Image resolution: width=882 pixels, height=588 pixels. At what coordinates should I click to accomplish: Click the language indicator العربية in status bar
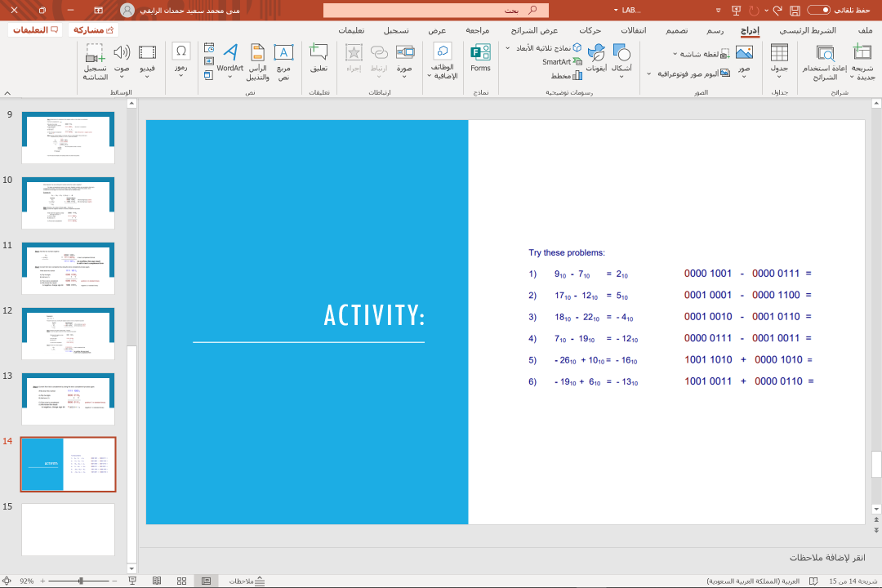753,581
